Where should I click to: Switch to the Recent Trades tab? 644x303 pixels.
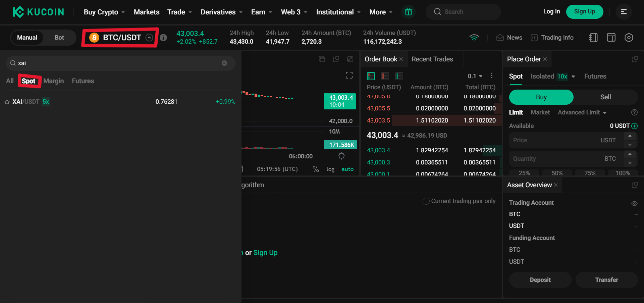pyautogui.click(x=432, y=59)
